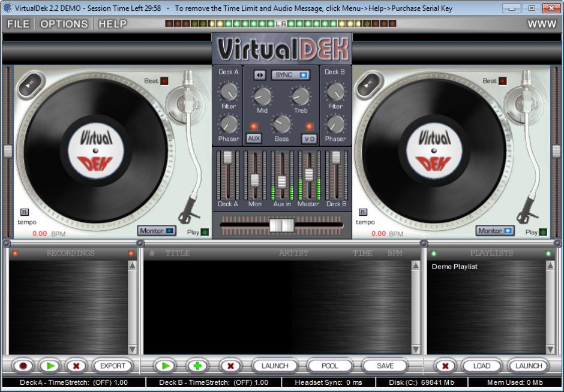
Task: Toggle the VO button
Action: (310, 138)
